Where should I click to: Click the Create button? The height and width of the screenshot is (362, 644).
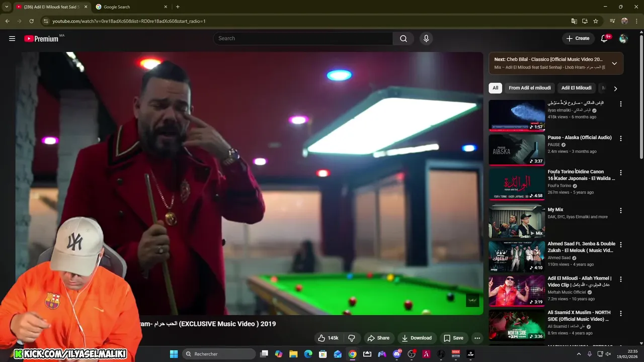coord(578,39)
